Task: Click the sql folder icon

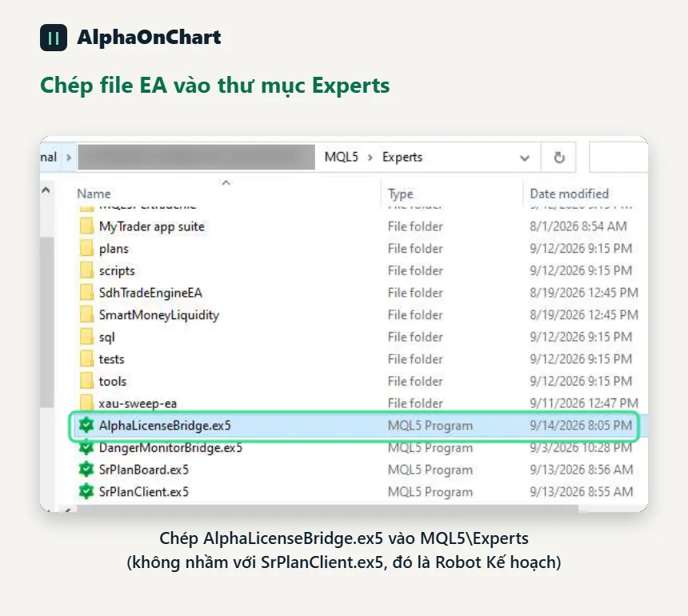Action: point(86,337)
